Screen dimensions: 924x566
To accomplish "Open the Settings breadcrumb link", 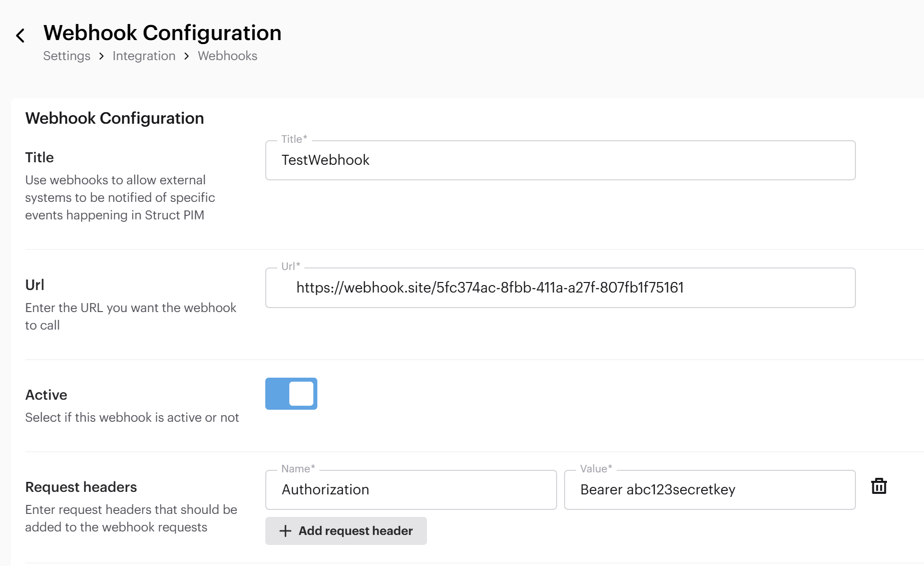I will (67, 56).
